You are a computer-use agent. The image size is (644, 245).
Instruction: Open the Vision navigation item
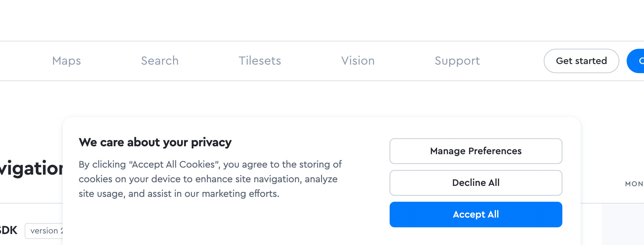[358, 61]
